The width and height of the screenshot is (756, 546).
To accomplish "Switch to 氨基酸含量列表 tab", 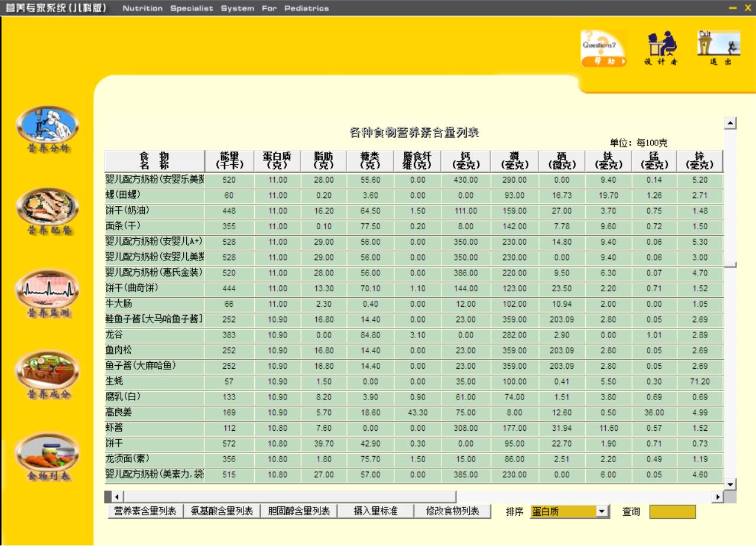I will point(222,512).
